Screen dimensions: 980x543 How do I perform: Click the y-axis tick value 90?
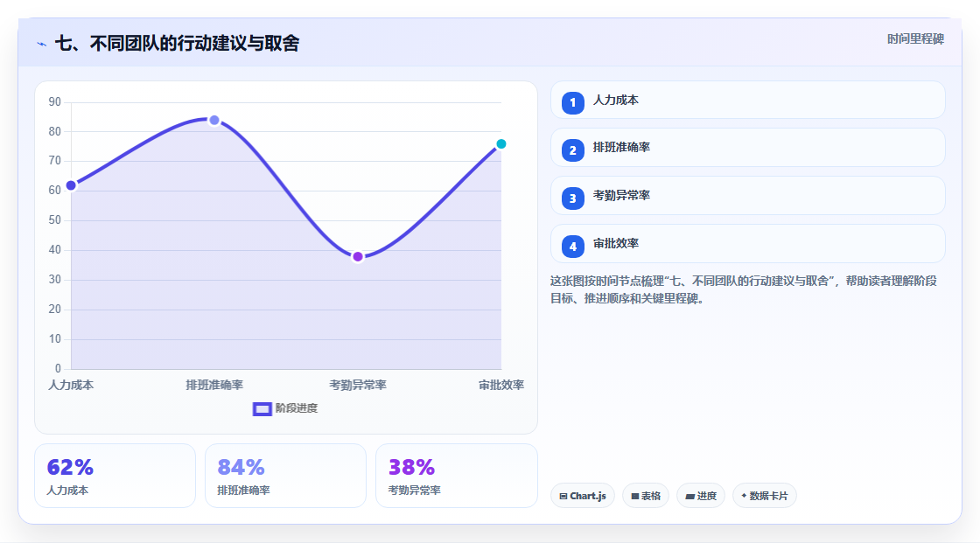pyautogui.click(x=55, y=101)
